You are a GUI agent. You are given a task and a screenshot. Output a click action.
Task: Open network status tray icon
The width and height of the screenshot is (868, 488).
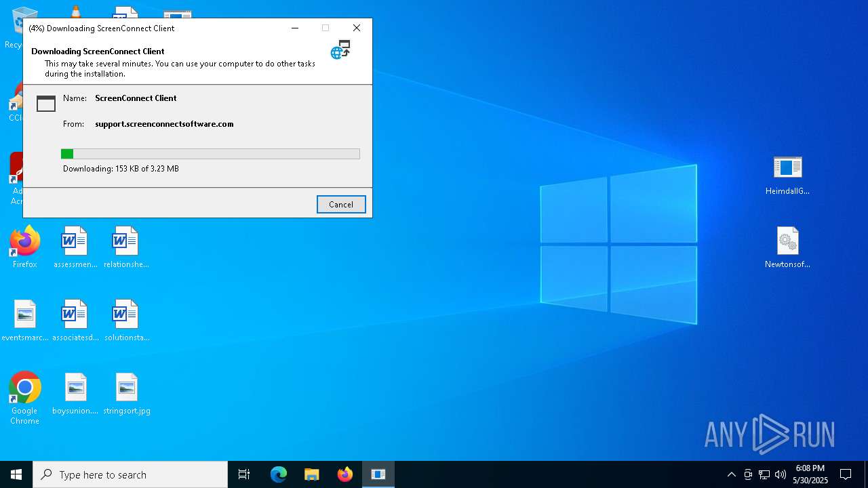764,474
